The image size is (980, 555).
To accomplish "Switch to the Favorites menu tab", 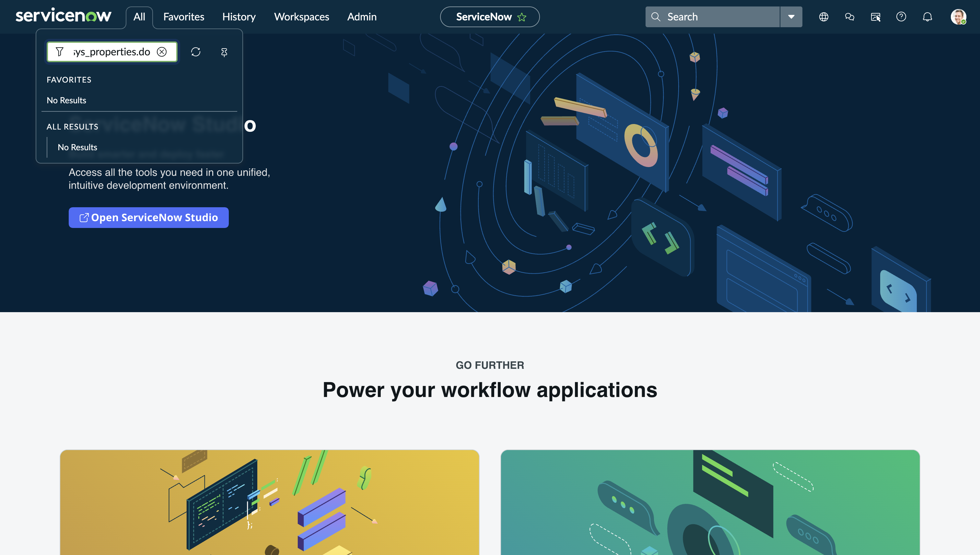I will click(183, 17).
